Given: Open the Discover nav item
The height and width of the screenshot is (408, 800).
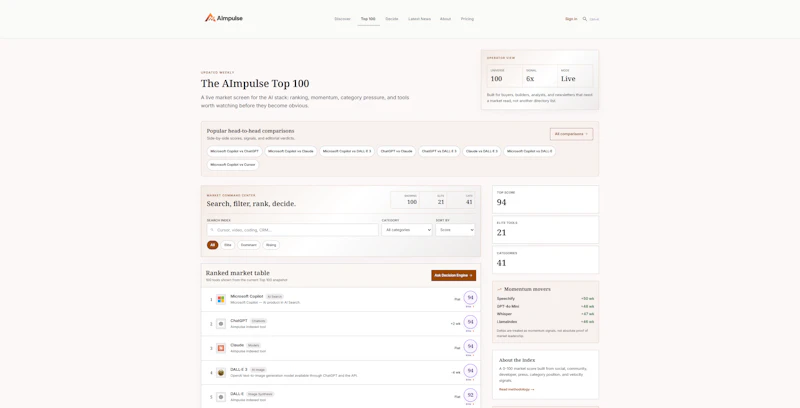Looking at the screenshot, I should coord(342,19).
